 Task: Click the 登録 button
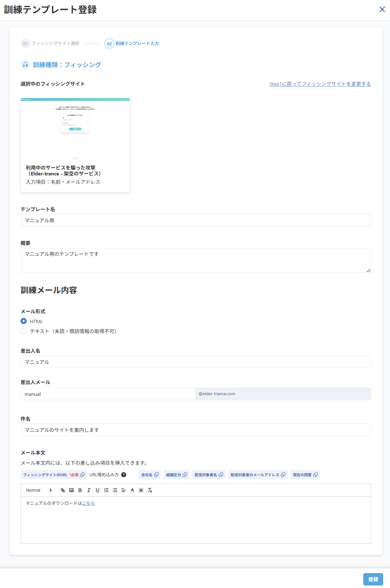coord(373,579)
